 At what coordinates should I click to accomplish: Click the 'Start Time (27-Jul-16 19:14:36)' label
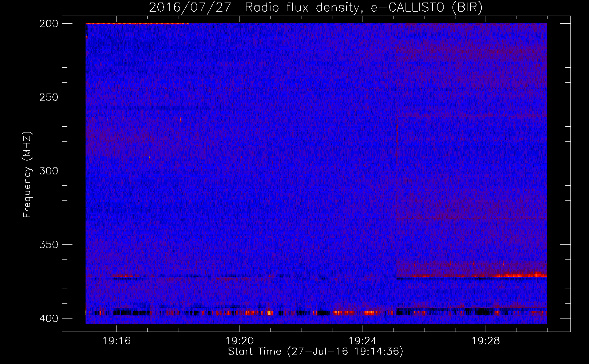tap(316, 352)
